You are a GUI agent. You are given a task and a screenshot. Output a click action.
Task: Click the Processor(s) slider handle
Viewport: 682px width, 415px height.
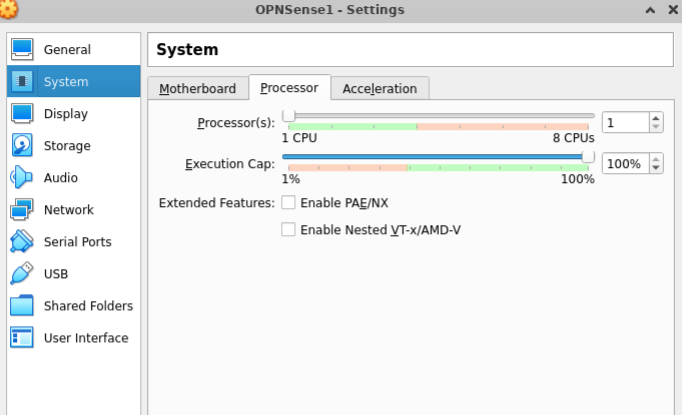[x=288, y=116]
